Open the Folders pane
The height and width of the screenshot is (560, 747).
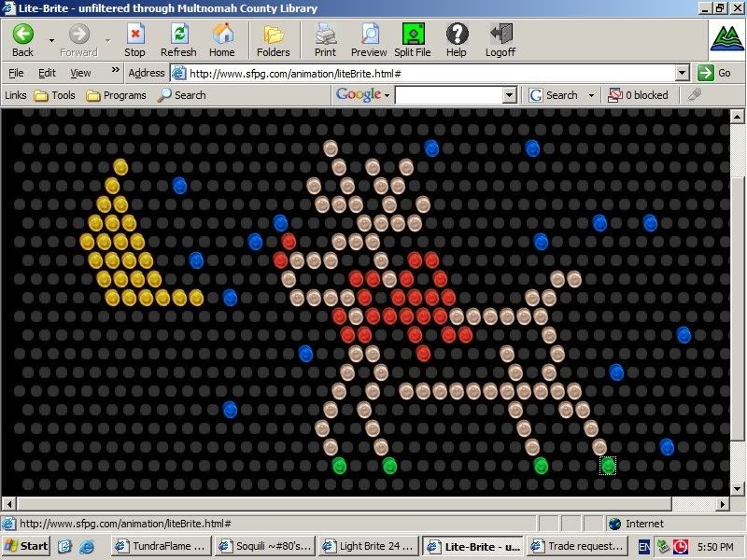pyautogui.click(x=274, y=40)
